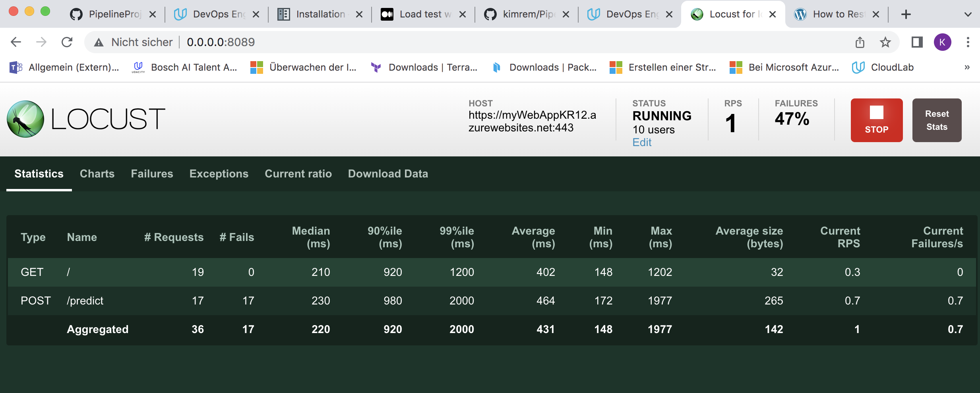Viewport: 980px width, 393px height.
Task: Open Bosch AI Talent bookmark
Action: pyautogui.click(x=184, y=67)
